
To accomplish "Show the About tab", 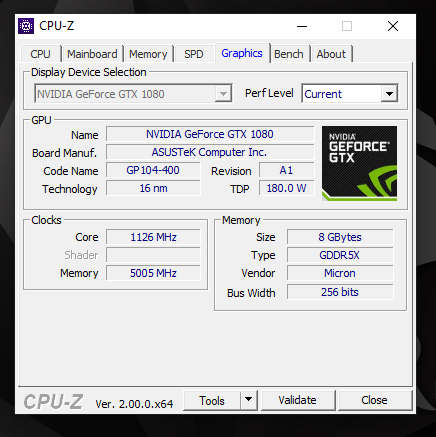I will tap(331, 54).
